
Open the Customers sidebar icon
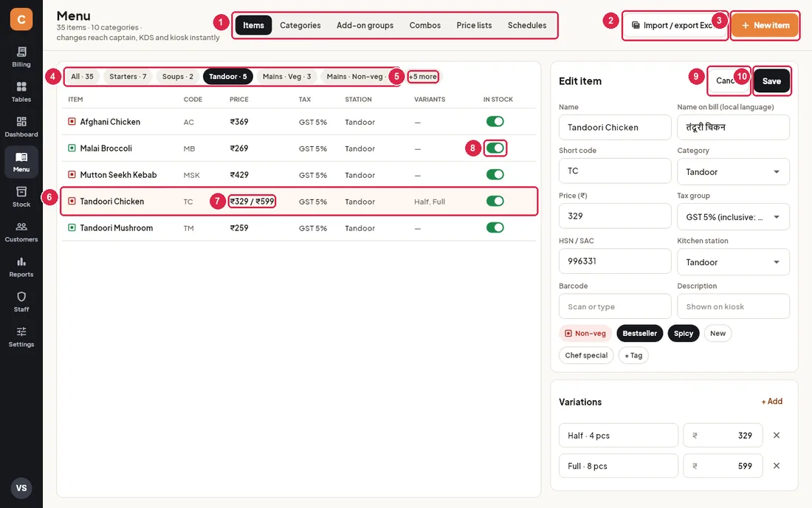pyautogui.click(x=21, y=232)
